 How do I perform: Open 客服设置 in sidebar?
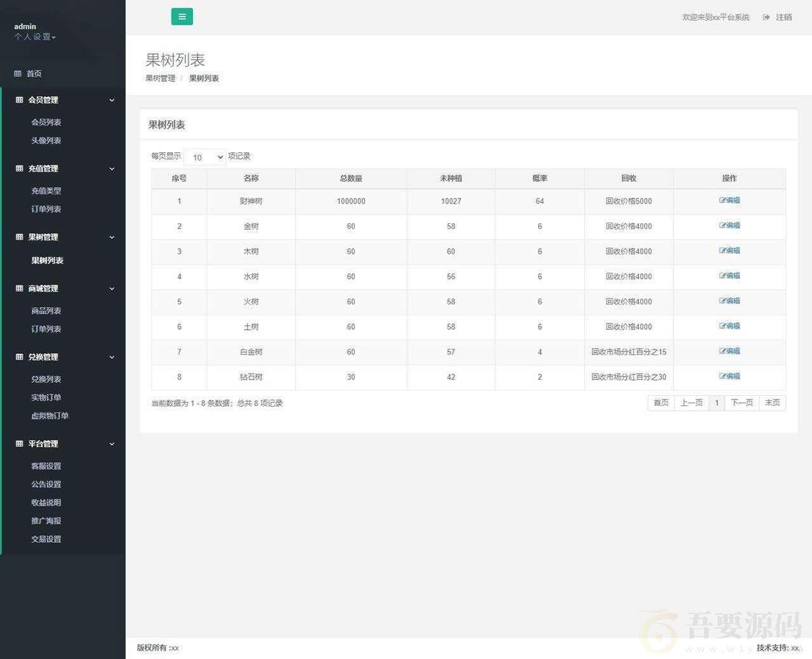[46, 466]
